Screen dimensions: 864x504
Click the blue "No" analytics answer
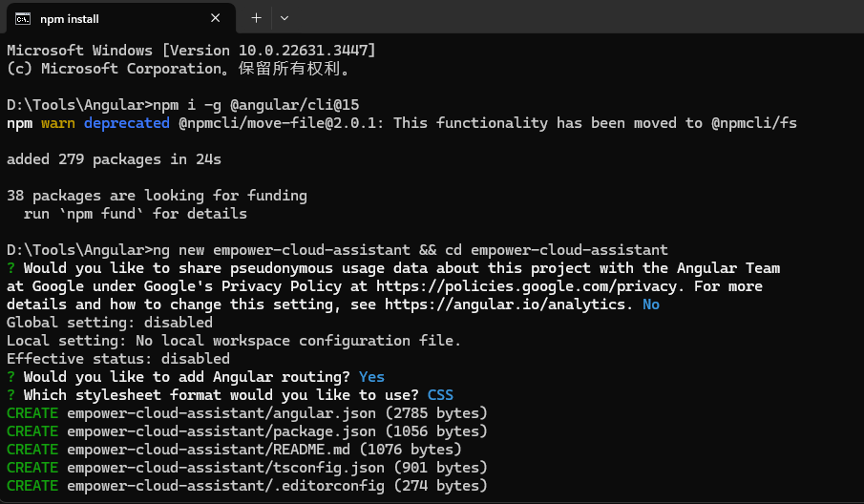point(651,304)
